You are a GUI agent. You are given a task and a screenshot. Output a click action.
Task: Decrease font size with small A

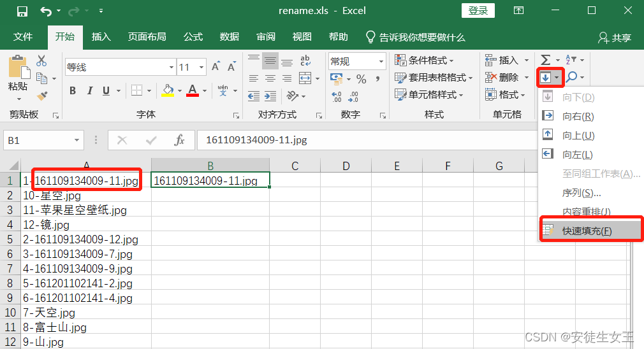point(231,67)
